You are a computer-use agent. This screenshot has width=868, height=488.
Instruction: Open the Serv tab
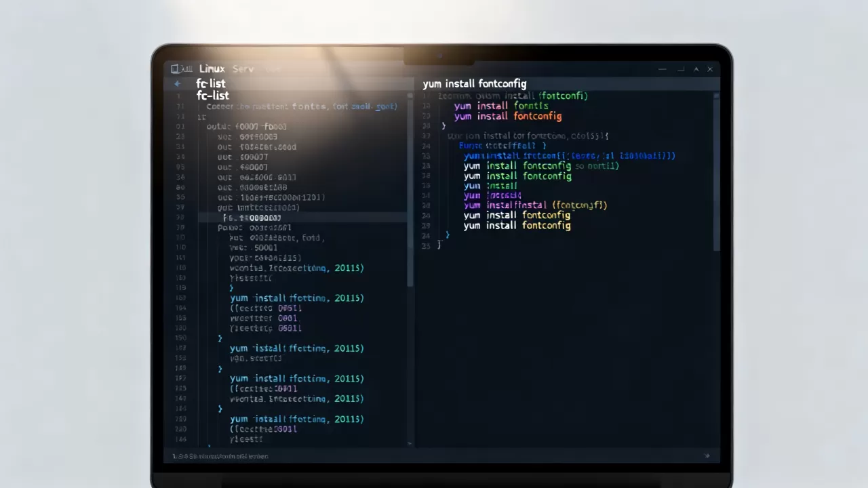pyautogui.click(x=243, y=68)
